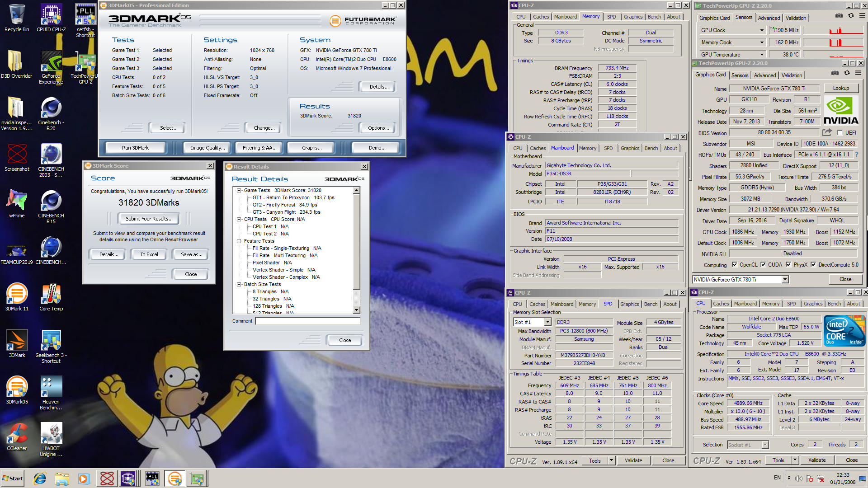Launch CINEBENCH 2003 desktop shortcut
The height and width of the screenshot is (488, 868).
(x=51, y=160)
